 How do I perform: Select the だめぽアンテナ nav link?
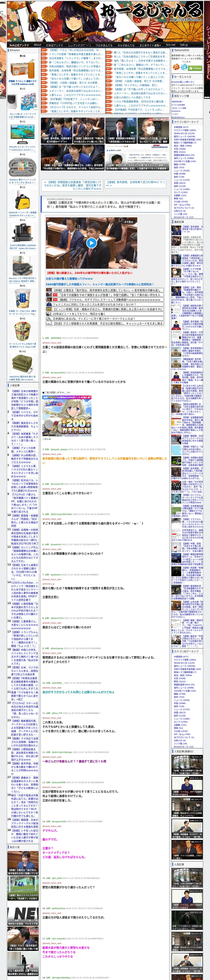pos(54,45)
